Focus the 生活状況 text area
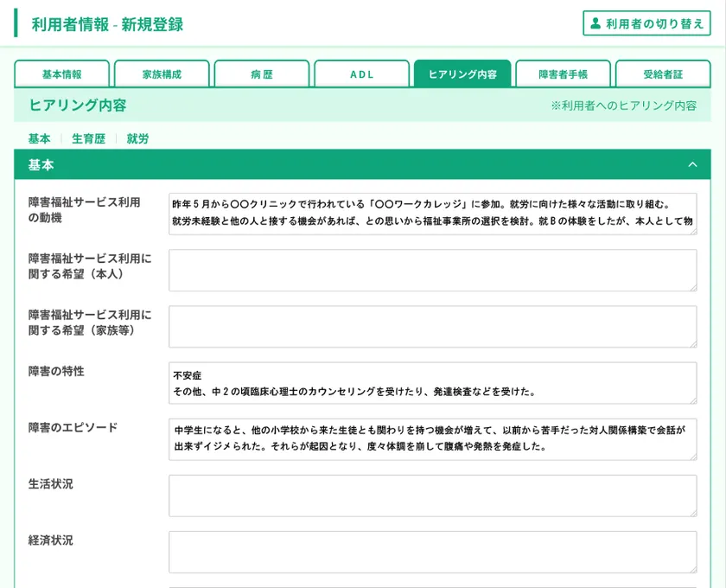Image resolution: width=726 pixels, height=588 pixels. click(x=432, y=495)
